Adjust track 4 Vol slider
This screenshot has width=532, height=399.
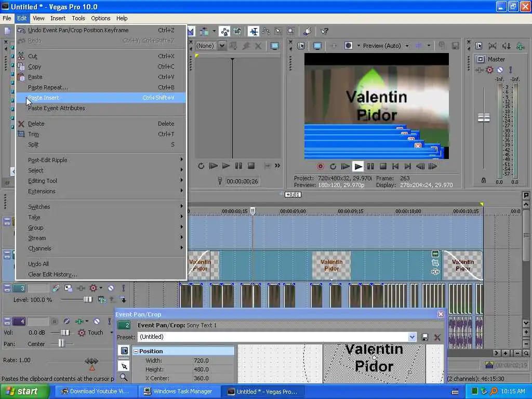click(65, 332)
